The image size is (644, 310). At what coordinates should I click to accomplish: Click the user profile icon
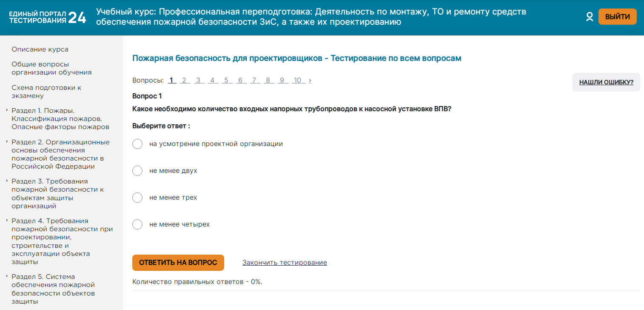pyautogui.click(x=590, y=17)
